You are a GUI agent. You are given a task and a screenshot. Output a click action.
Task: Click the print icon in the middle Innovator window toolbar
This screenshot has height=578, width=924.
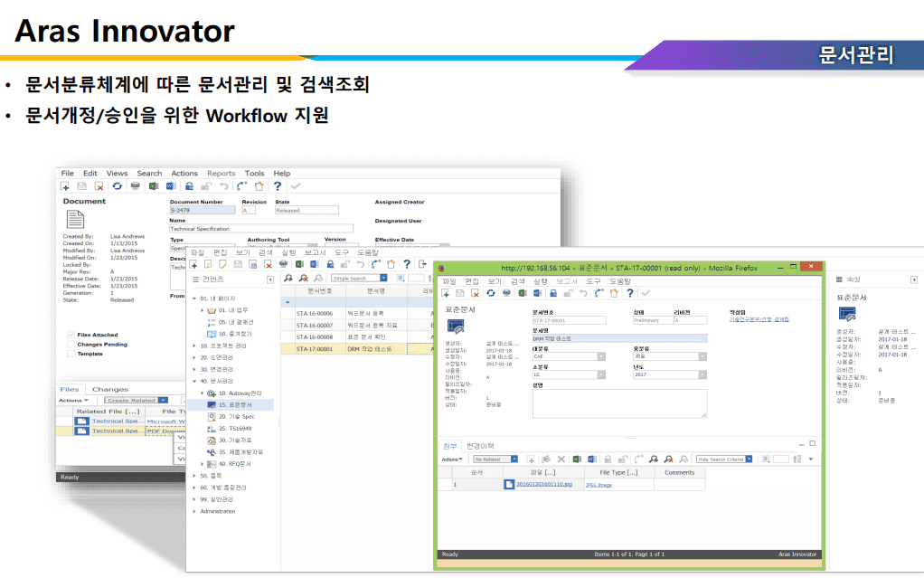[x=284, y=264]
